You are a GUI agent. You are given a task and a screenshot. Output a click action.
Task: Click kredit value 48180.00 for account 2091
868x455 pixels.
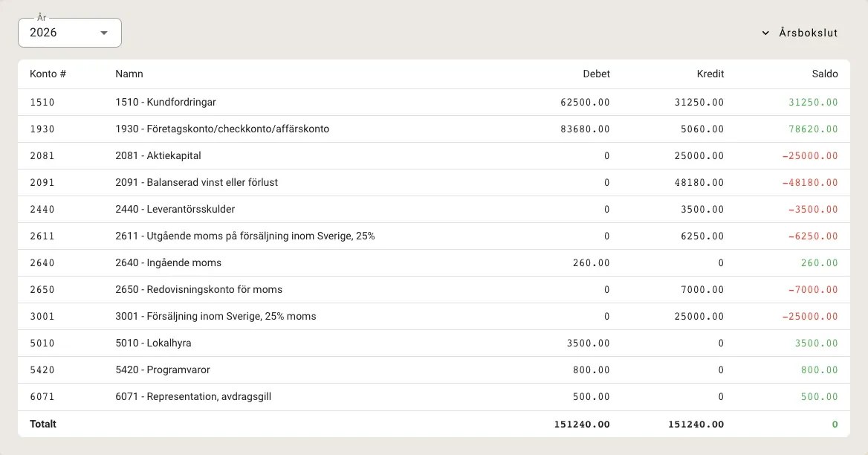coord(699,183)
